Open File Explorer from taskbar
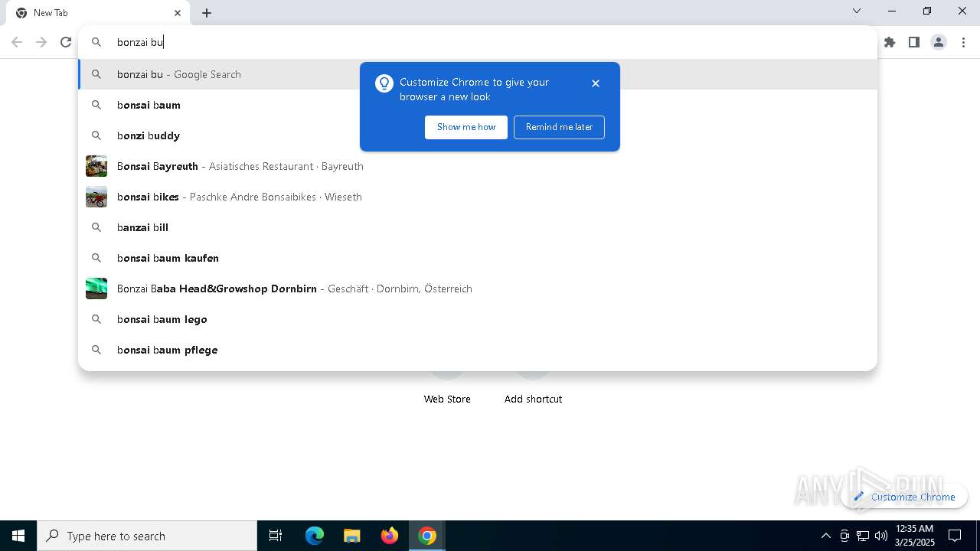980x551 pixels. point(352,536)
